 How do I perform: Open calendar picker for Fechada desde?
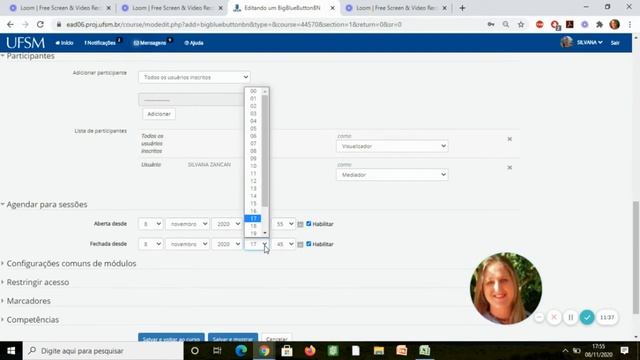(x=300, y=244)
